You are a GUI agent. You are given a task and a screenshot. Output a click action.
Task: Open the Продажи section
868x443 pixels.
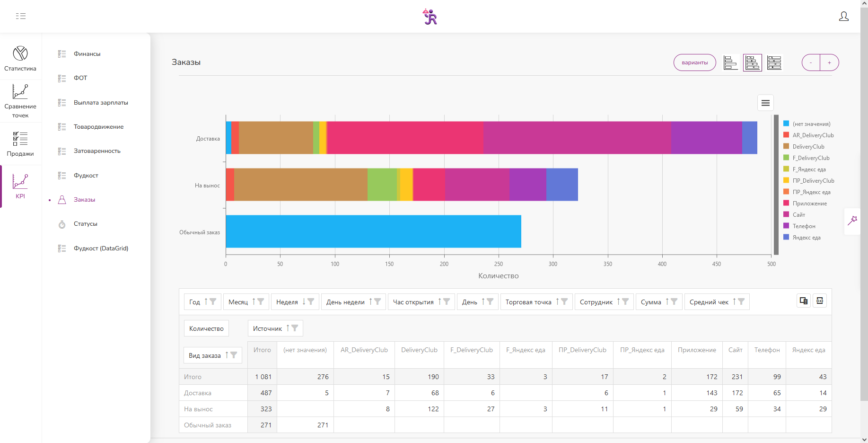tap(20, 144)
